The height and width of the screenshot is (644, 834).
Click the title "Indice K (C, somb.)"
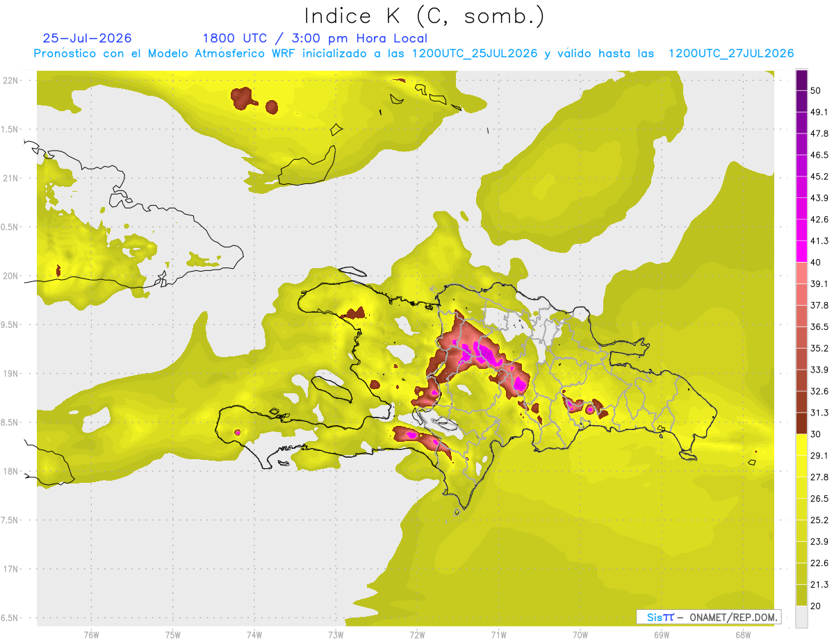(x=424, y=16)
